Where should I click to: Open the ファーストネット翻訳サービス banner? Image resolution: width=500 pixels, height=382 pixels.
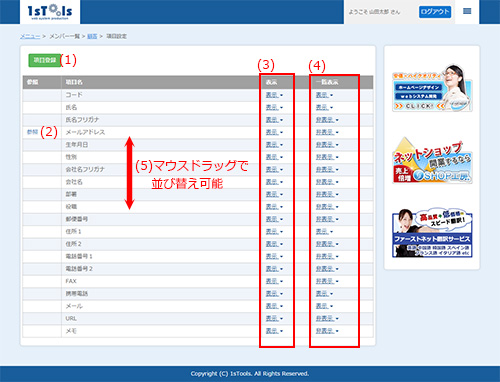pyautogui.click(x=432, y=233)
